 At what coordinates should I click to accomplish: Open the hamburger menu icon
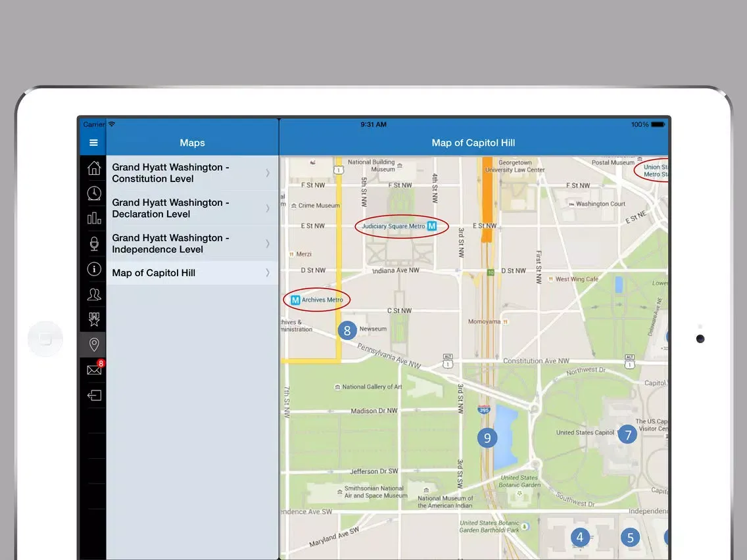[93, 143]
